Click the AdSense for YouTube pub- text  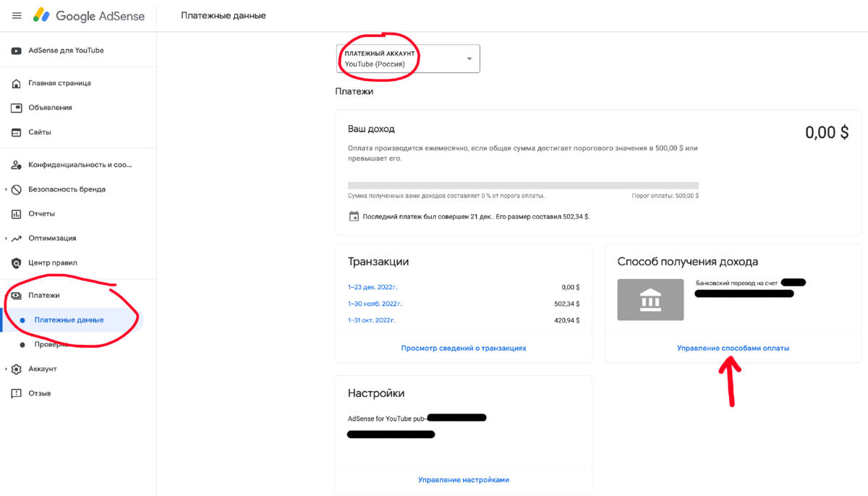pyautogui.click(x=387, y=418)
